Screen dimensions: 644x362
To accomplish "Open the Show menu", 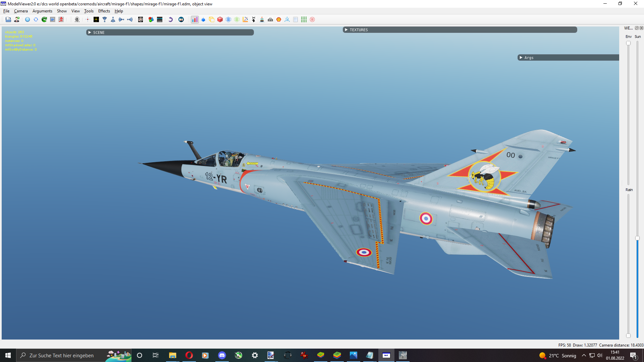I will click(62, 11).
